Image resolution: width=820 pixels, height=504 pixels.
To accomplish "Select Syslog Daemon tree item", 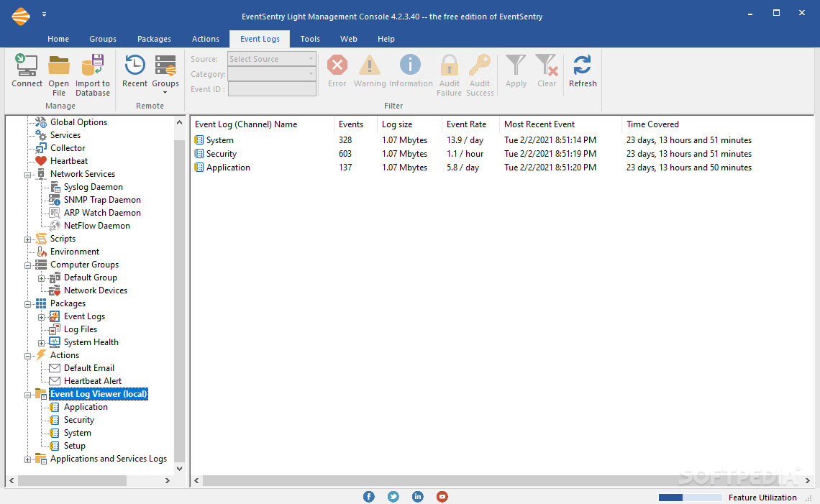I will [x=93, y=187].
